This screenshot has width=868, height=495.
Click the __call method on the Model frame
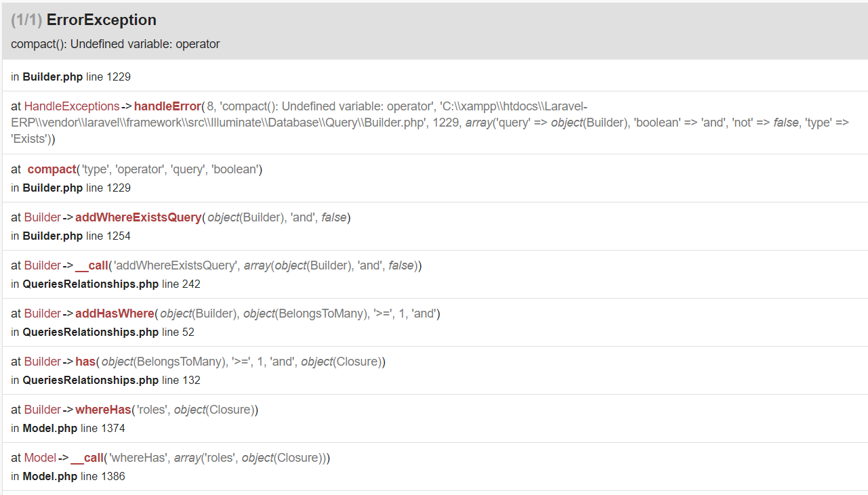pyautogui.click(x=87, y=458)
